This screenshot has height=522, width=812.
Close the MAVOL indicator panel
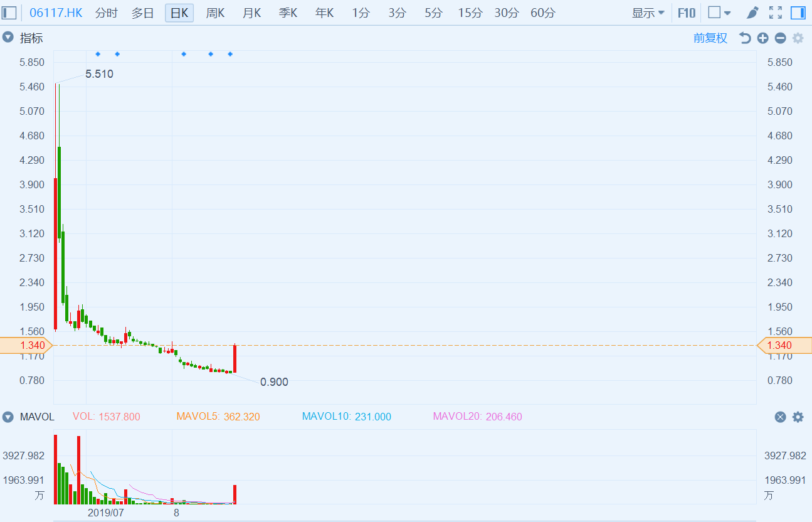(x=780, y=417)
